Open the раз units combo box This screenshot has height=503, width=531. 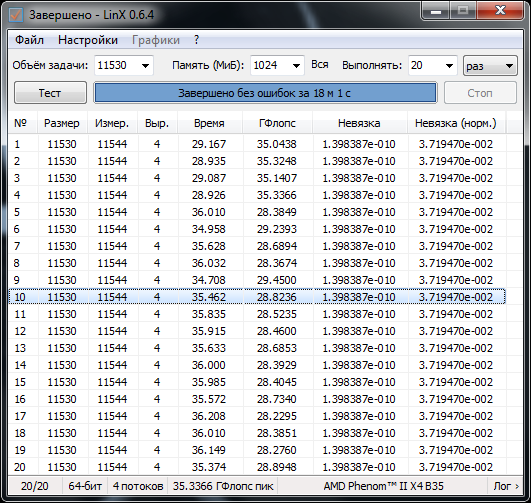(490, 66)
